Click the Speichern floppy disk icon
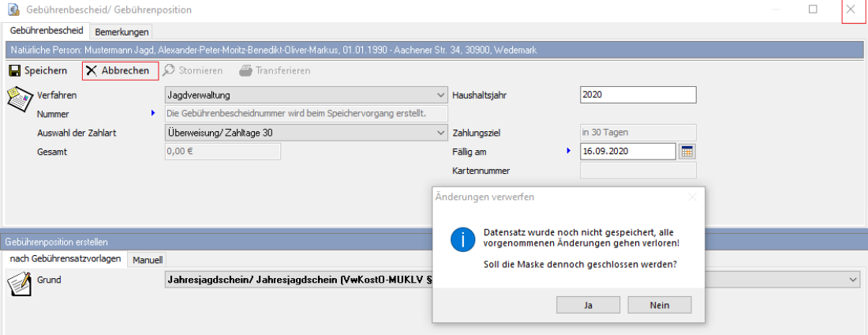The width and height of the screenshot is (868, 335). 14,70
